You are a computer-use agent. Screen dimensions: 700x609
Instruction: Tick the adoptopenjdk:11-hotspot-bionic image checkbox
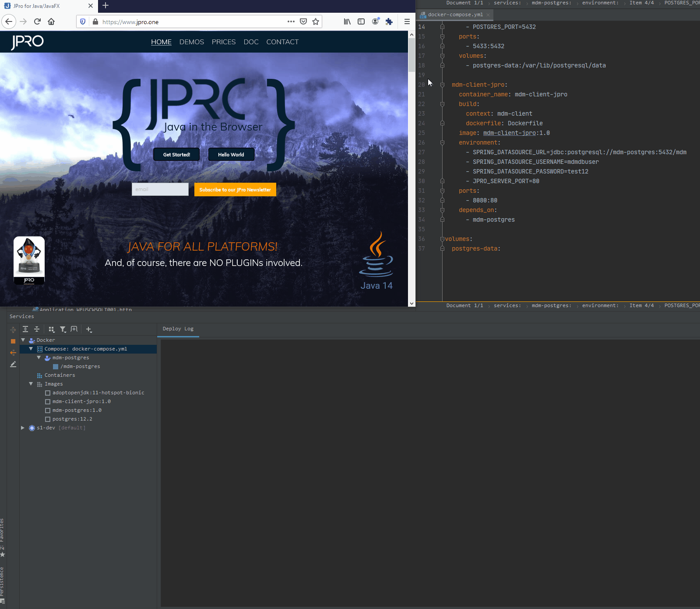[48, 393]
